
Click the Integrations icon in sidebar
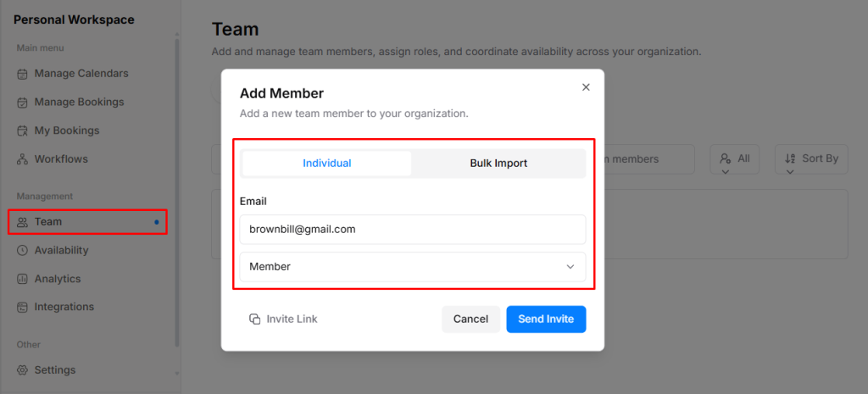point(23,307)
